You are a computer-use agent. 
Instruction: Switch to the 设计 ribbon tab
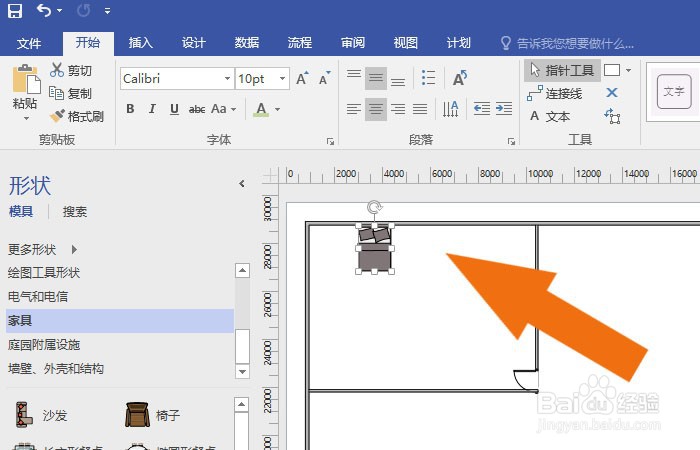coord(194,43)
